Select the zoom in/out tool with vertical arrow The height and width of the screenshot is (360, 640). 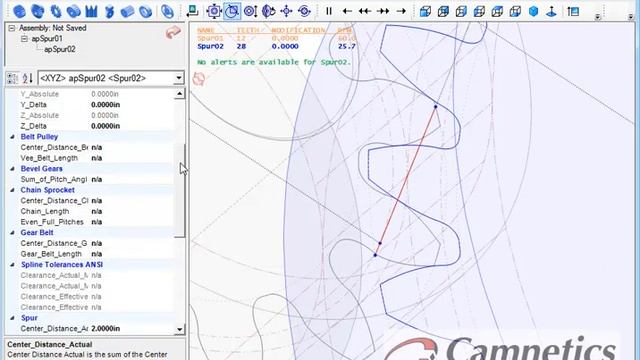coord(250,11)
